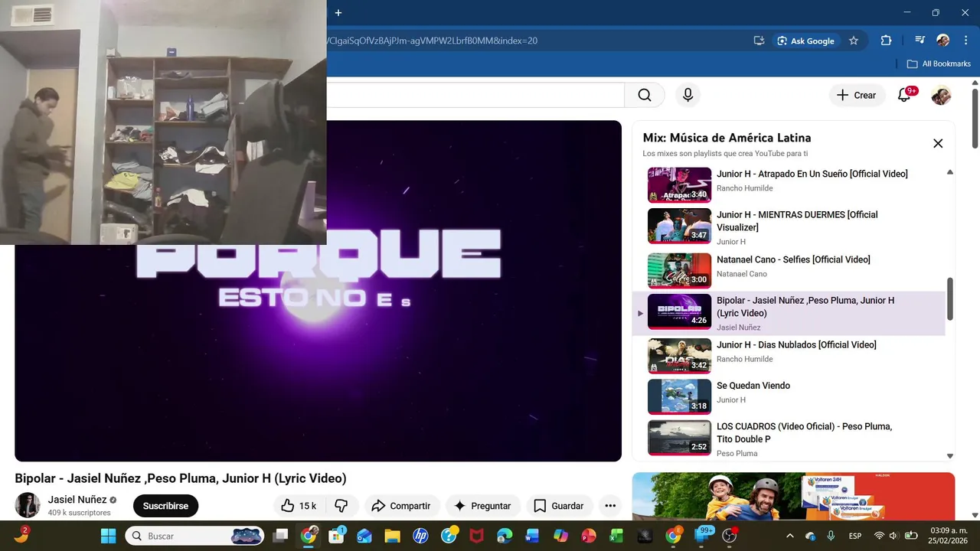This screenshot has height=551, width=980.
Task: Click the Crear button
Action: [857, 95]
